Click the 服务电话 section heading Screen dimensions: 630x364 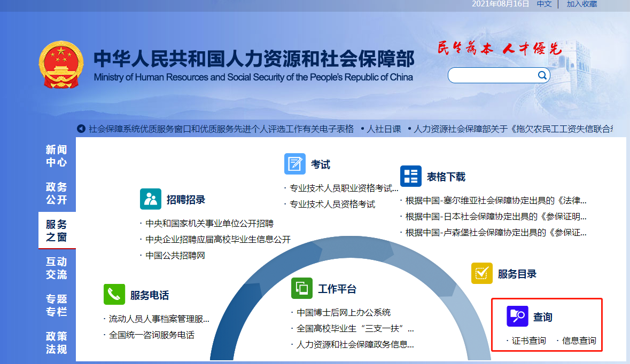point(150,295)
